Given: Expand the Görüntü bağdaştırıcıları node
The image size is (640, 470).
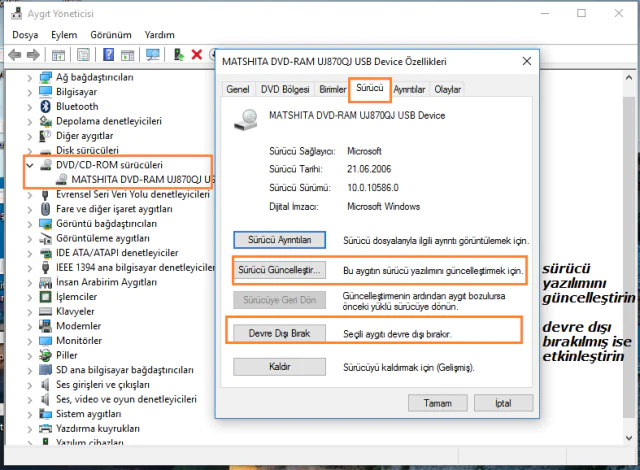Looking at the screenshot, I should tap(29, 224).
